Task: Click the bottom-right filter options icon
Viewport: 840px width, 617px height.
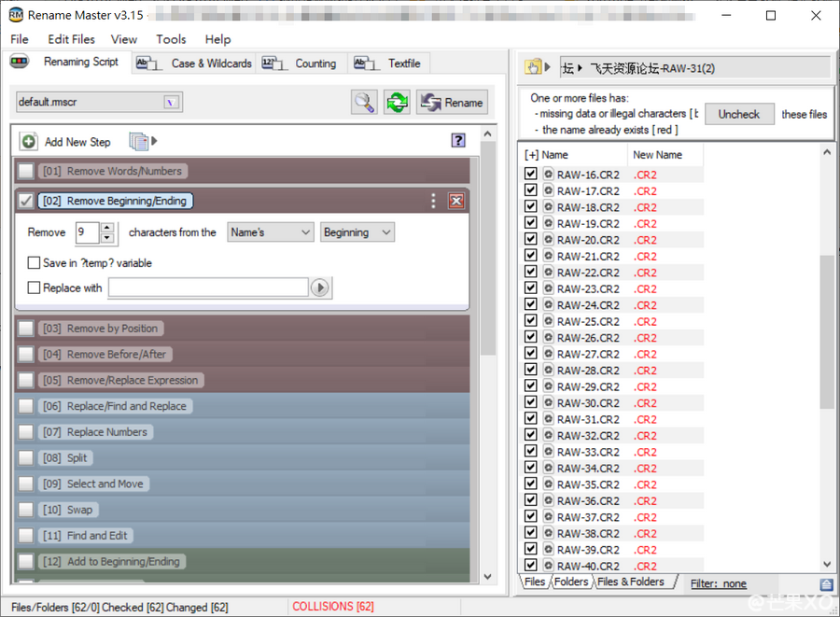Action: coord(827,583)
